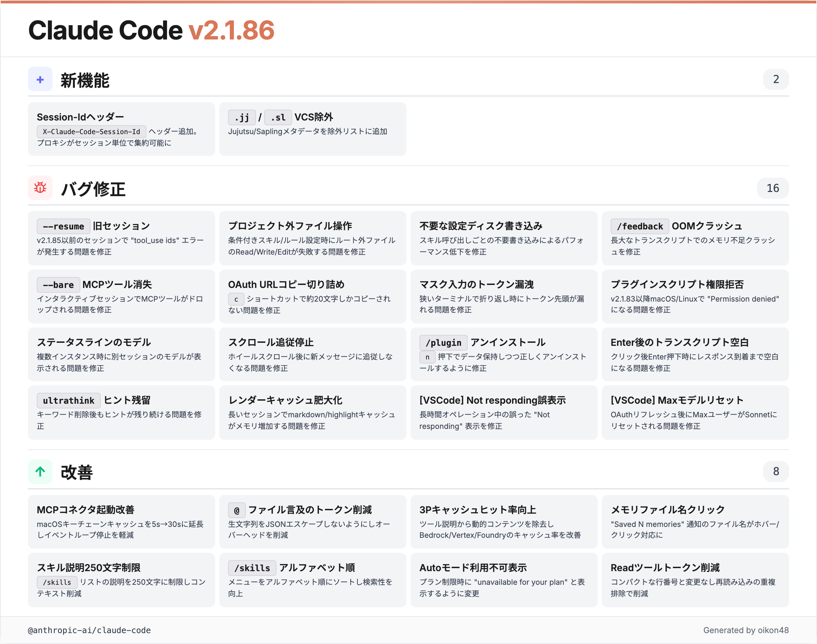Click the Readツールトークン削減 card title
The width and height of the screenshot is (817, 644).
[x=665, y=567]
